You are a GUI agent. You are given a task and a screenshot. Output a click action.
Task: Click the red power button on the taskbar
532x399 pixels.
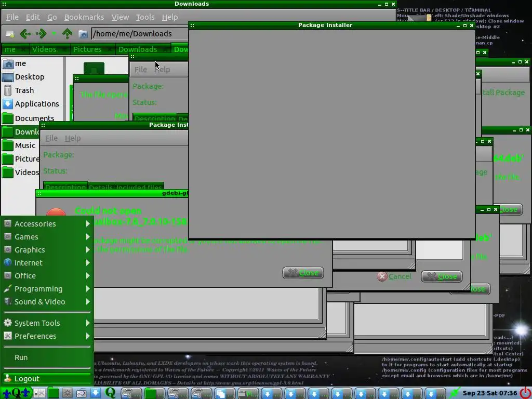point(525,393)
